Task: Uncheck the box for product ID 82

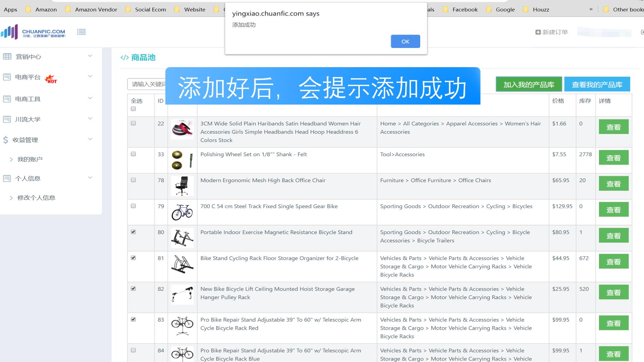Action: (x=133, y=289)
